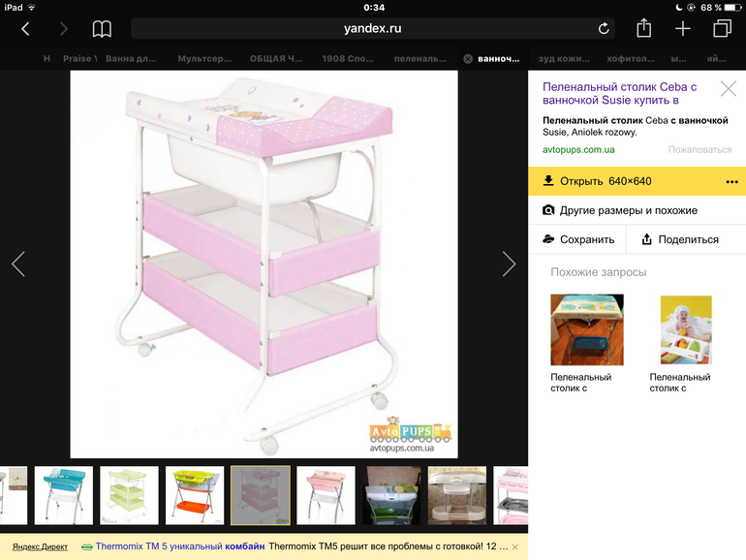Open the avtopups.com.ua source link
This screenshot has width=746, height=560.
[578, 150]
